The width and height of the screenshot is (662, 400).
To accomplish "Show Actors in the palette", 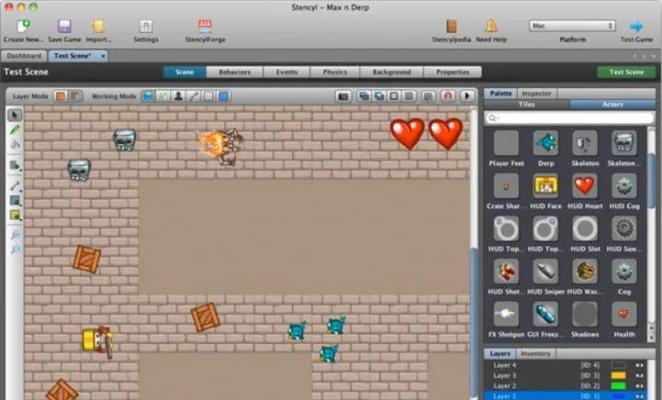I will [x=613, y=104].
